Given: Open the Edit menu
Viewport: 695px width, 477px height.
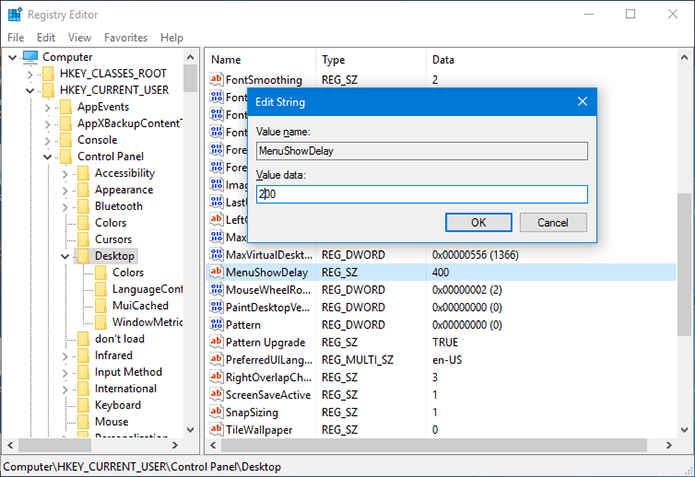Looking at the screenshot, I should tap(46, 38).
